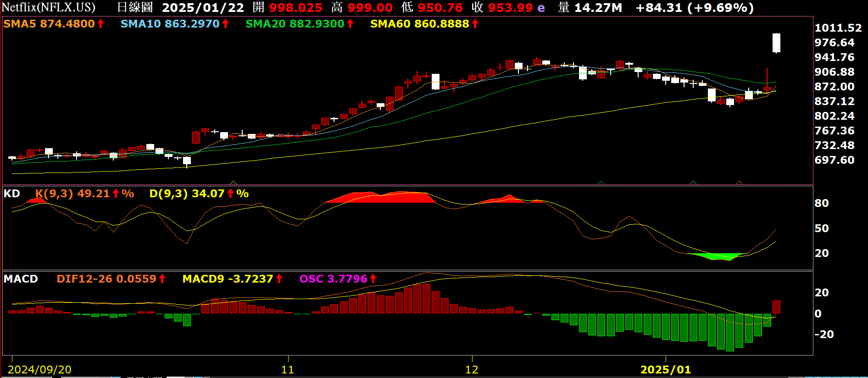This screenshot has height=378, width=868.
Task: Click the blue SMA10 triangle marker
Action: [693, 183]
